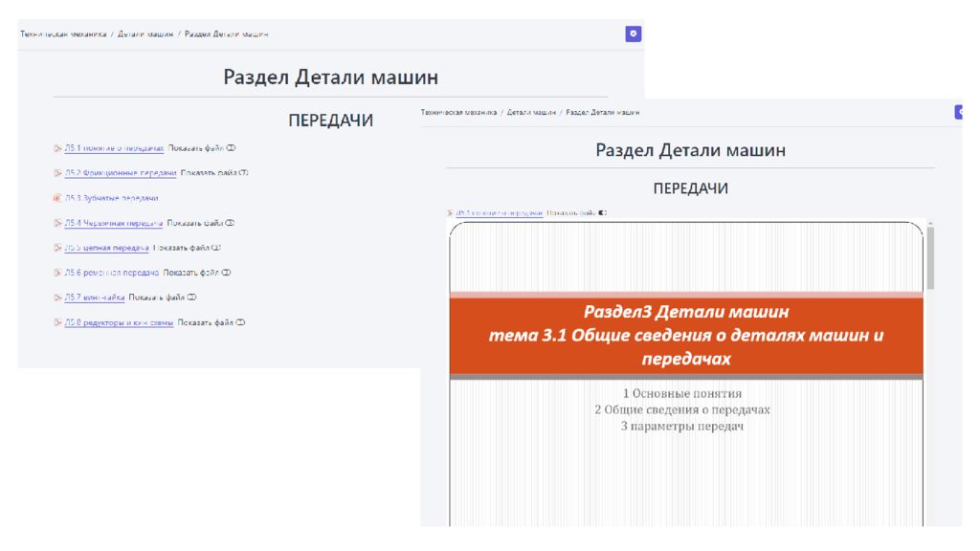Click the file icon beside Л5.5 цепная передача
Viewport: 980px width, 551px height.
[x=57, y=248]
